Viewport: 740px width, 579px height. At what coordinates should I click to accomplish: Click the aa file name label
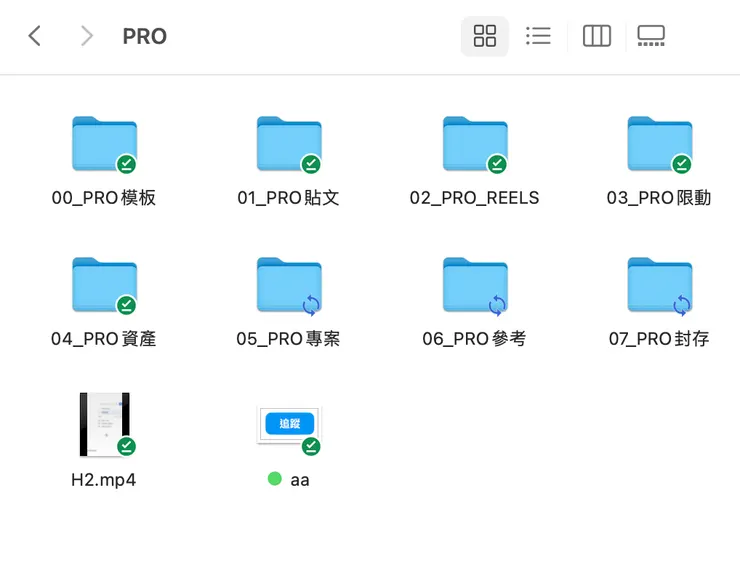point(300,480)
